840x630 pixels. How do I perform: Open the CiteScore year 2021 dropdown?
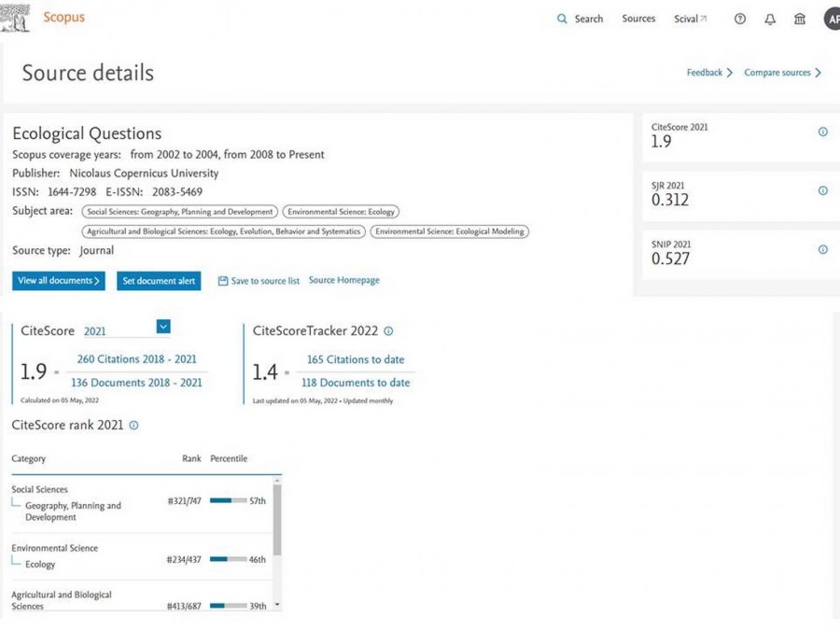coord(162,327)
